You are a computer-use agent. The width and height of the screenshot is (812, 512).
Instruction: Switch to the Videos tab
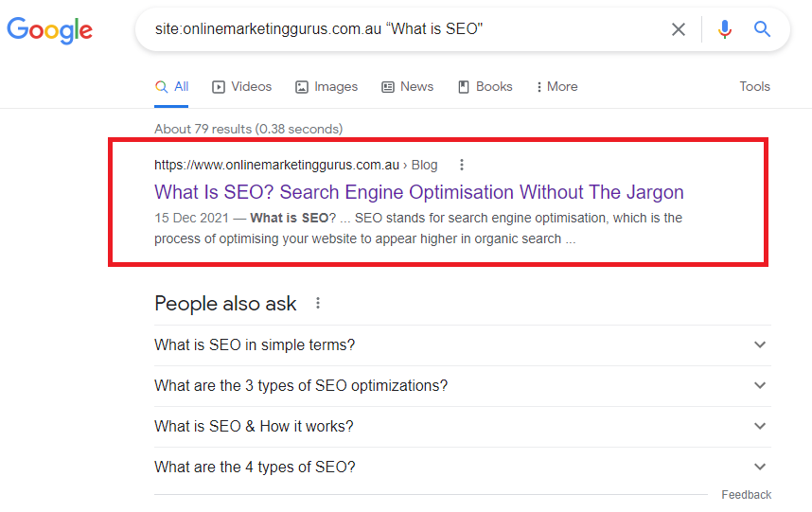242,87
